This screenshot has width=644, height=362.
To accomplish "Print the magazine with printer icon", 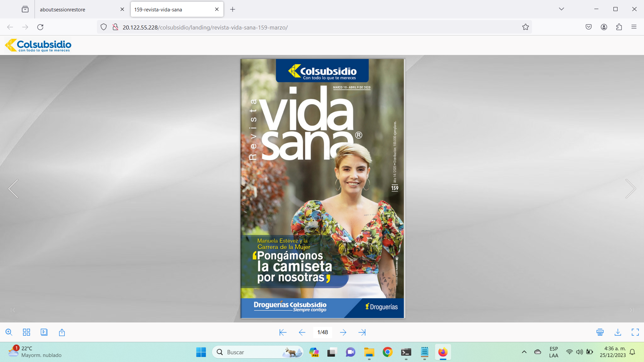I will 600,332.
